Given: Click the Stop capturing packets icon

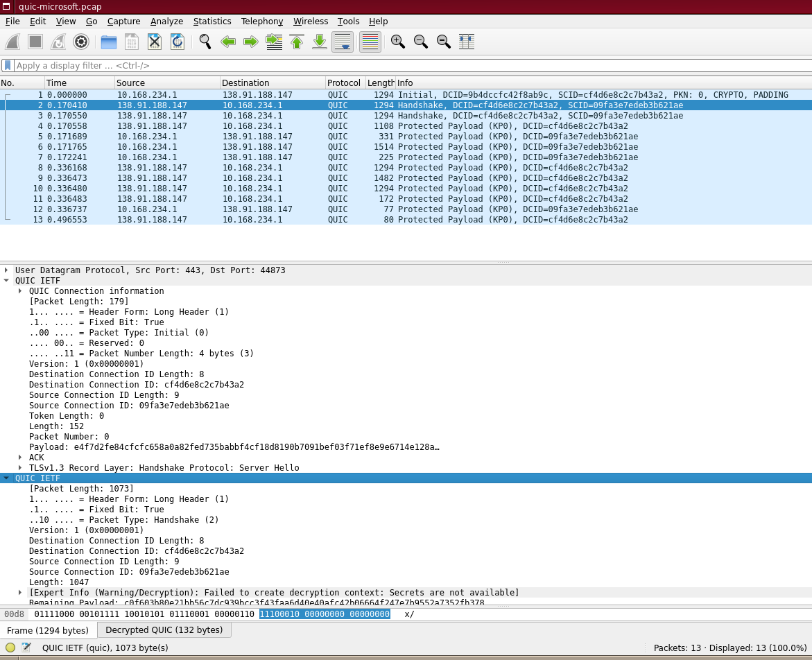Looking at the screenshot, I should 35,42.
